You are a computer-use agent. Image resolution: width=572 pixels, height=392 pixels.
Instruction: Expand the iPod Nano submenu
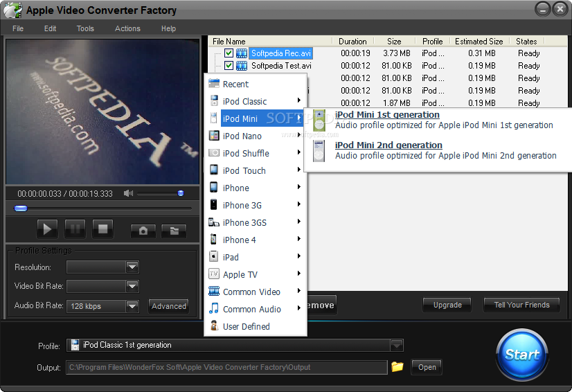[x=299, y=135]
